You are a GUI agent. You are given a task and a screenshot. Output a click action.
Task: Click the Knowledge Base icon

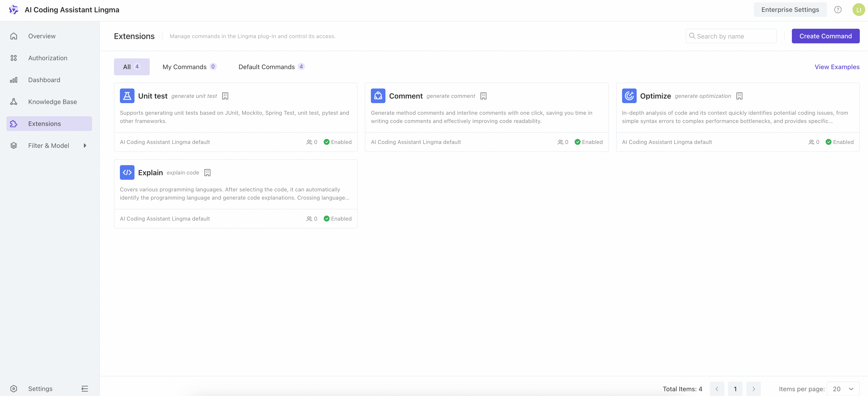(x=13, y=102)
